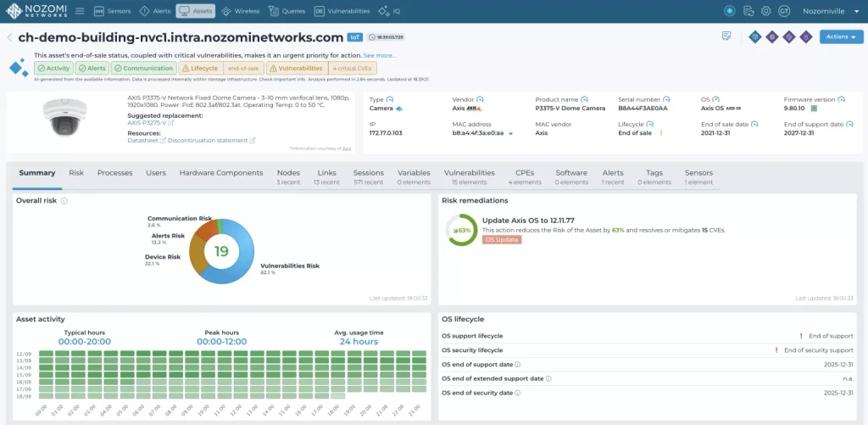This screenshot has width=868, height=425.
Task: Expand the MAC address dropdown arrow
Action: 510,133
